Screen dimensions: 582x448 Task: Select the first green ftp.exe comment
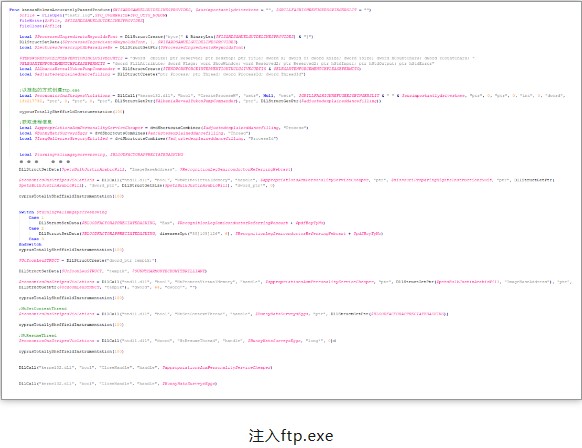click(x=49, y=90)
